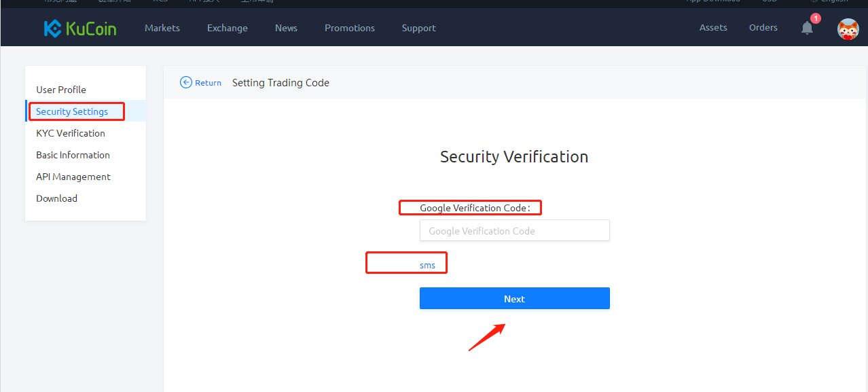
Task: Open the Markets menu
Action: [x=162, y=28]
